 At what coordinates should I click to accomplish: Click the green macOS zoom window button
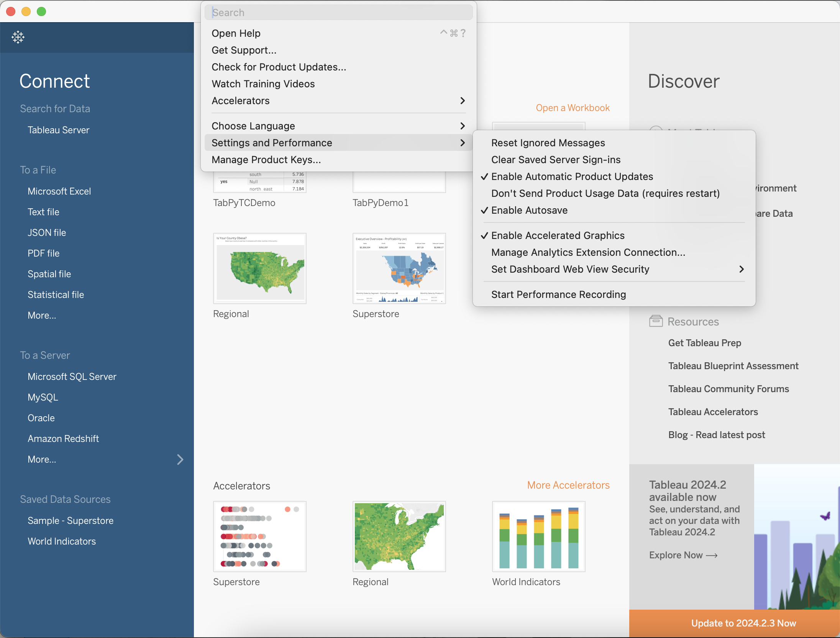(41, 11)
